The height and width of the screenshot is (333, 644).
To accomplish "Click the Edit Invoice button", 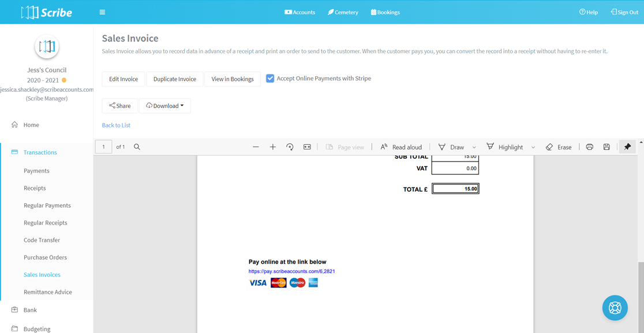I will pos(123,79).
